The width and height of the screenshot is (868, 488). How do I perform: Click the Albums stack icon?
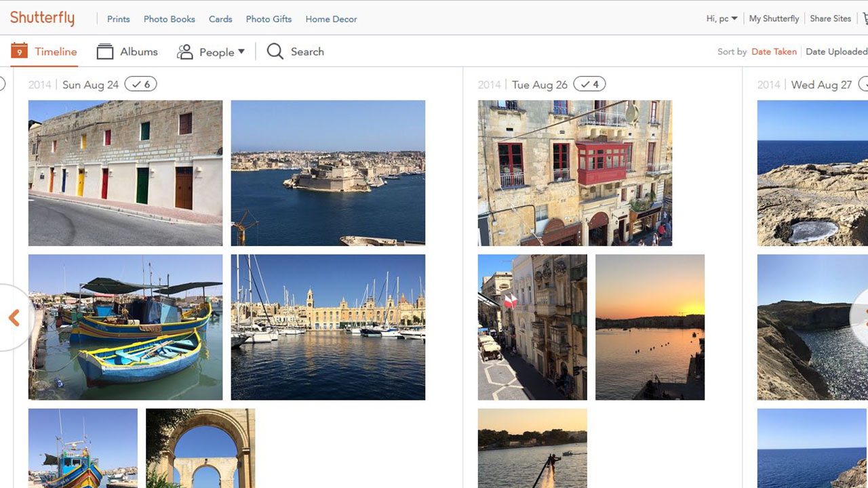(105, 52)
